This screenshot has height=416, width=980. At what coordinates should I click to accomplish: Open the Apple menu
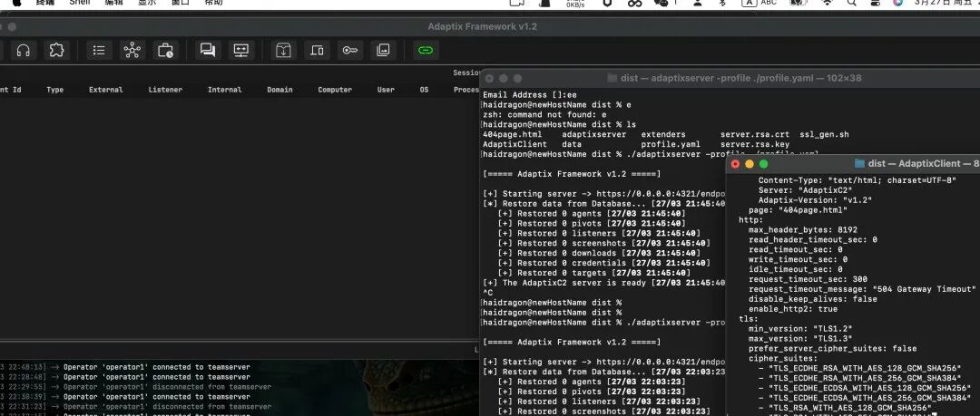(x=17, y=3)
